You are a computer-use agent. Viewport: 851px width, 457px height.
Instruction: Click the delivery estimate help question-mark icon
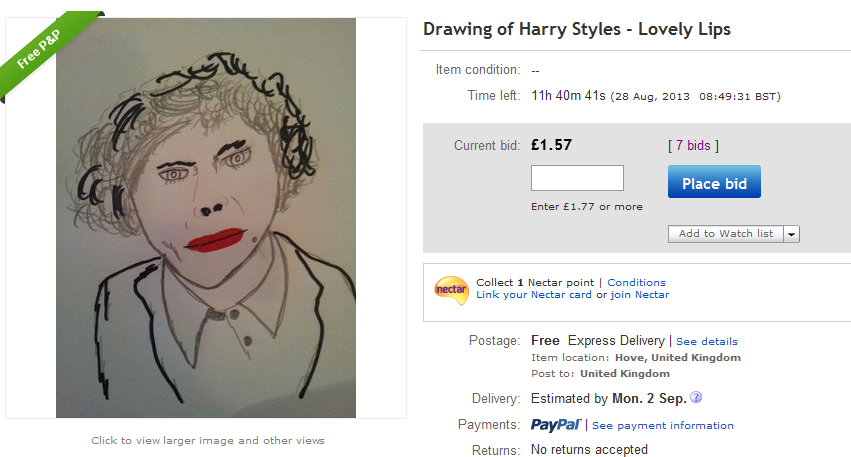(696, 397)
